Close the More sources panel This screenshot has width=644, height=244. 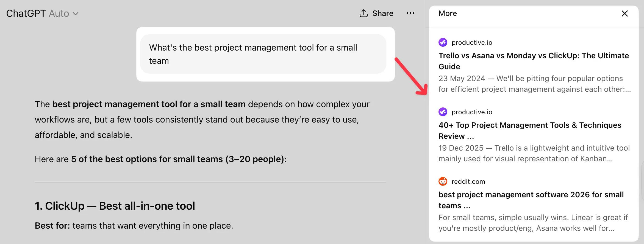coord(624,13)
